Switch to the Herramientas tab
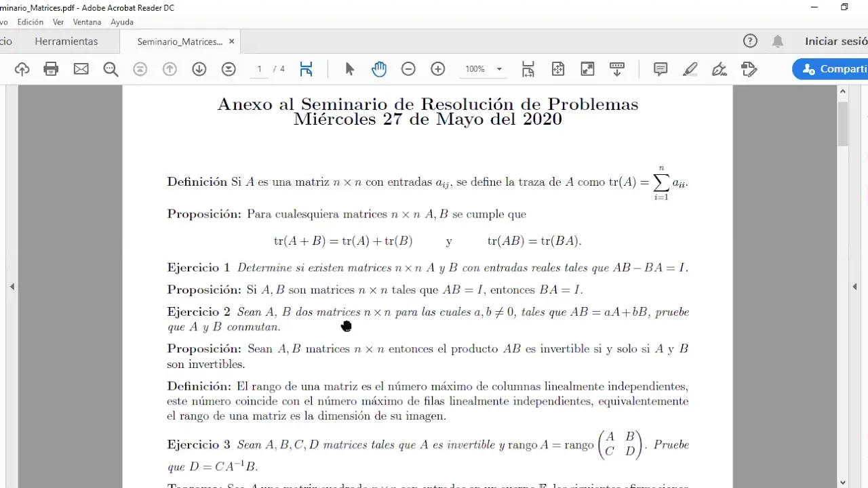This screenshot has height=488, width=868. 66,41
